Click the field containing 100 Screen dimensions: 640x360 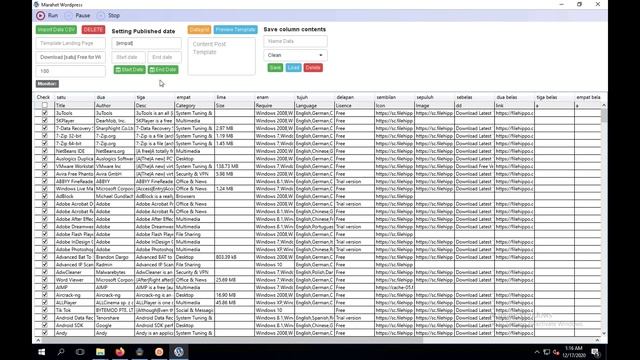(x=70, y=71)
